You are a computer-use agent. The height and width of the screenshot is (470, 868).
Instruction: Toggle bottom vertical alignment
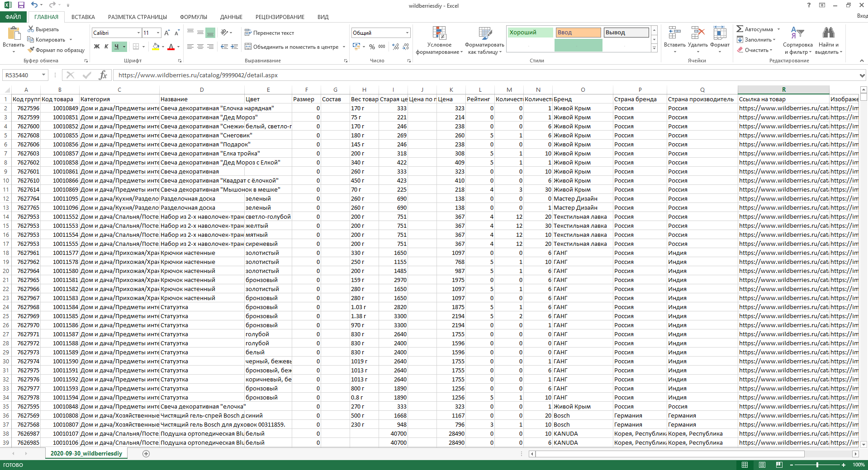(x=210, y=33)
